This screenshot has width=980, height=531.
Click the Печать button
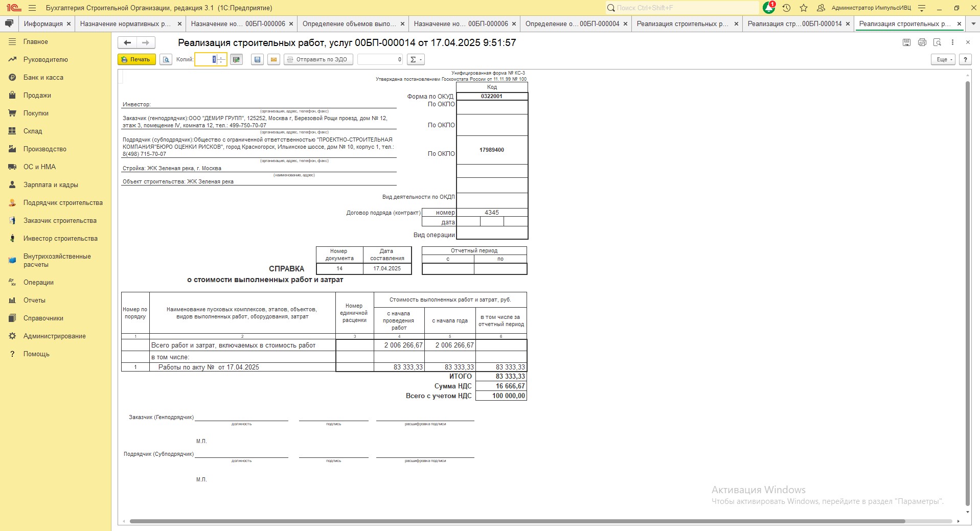pos(136,59)
